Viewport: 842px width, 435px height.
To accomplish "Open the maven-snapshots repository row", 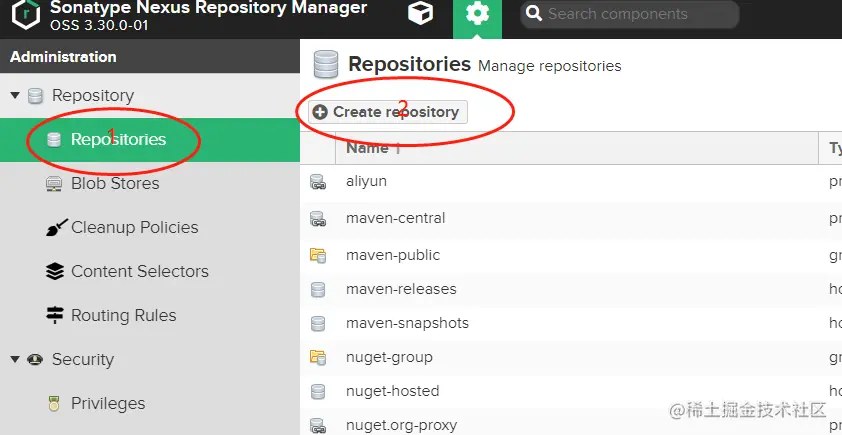I will [571, 323].
